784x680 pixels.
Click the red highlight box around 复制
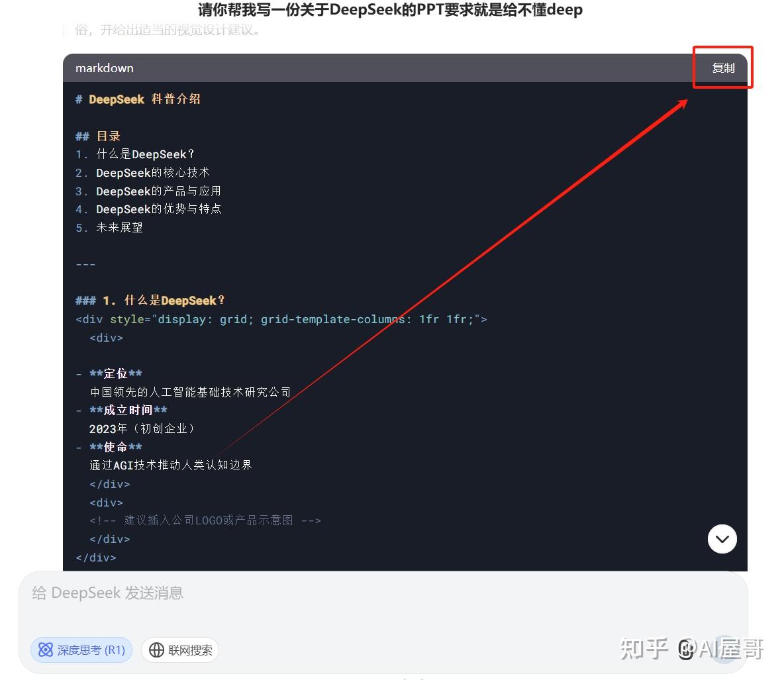click(723, 67)
